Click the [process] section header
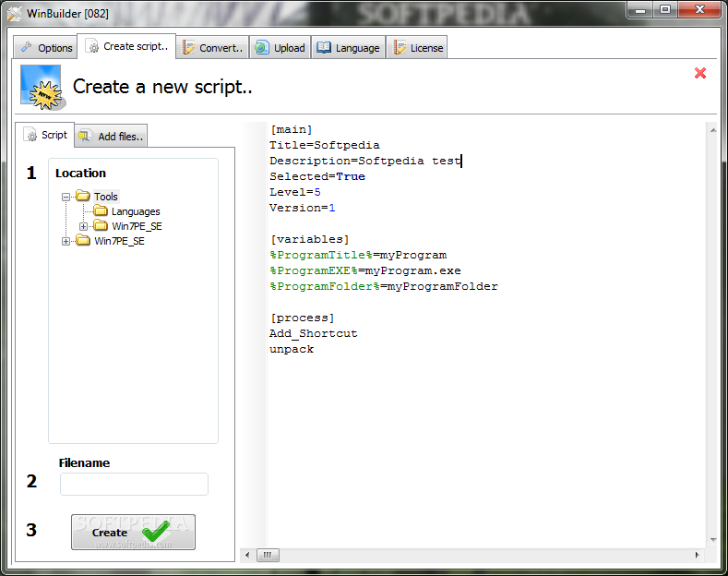The width and height of the screenshot is (728, 576). [x=303, y=318]
